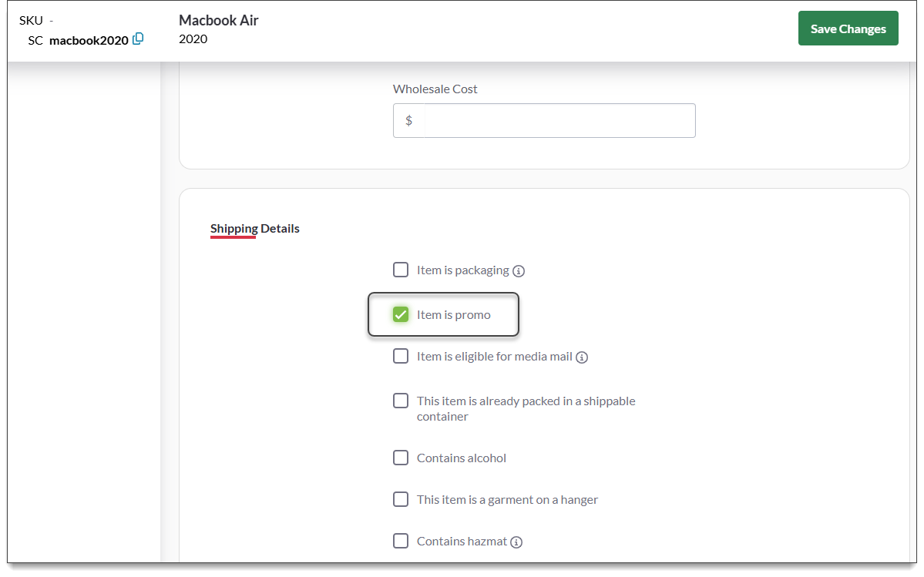Mark item as garment on a hanger
Image resolution: width=924 pixels, height=577 pixels.
pyautogui.click(x=401, y=499)
